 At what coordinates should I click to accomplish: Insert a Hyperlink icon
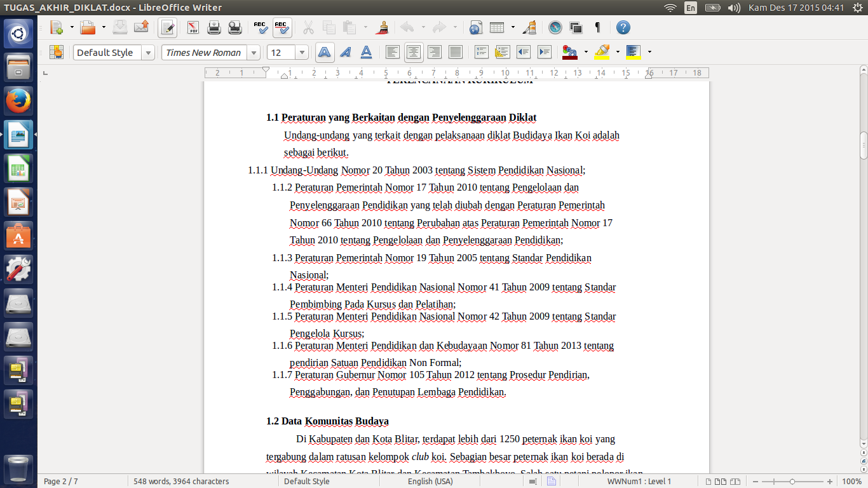click(x=476, y=27)
